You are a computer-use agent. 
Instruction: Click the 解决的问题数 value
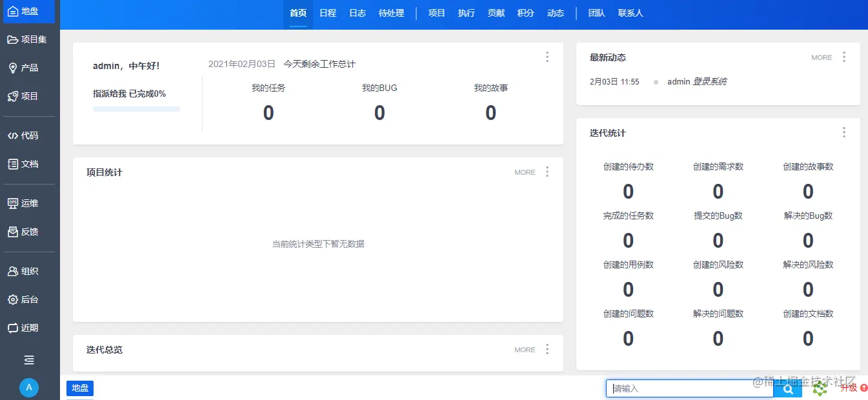(718, 339)
